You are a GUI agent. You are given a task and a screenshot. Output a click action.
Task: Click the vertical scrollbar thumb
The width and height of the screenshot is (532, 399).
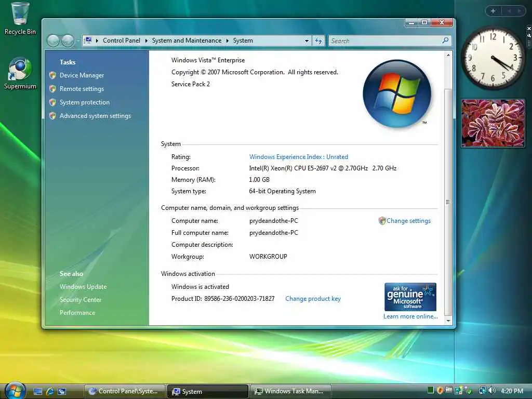448,202
